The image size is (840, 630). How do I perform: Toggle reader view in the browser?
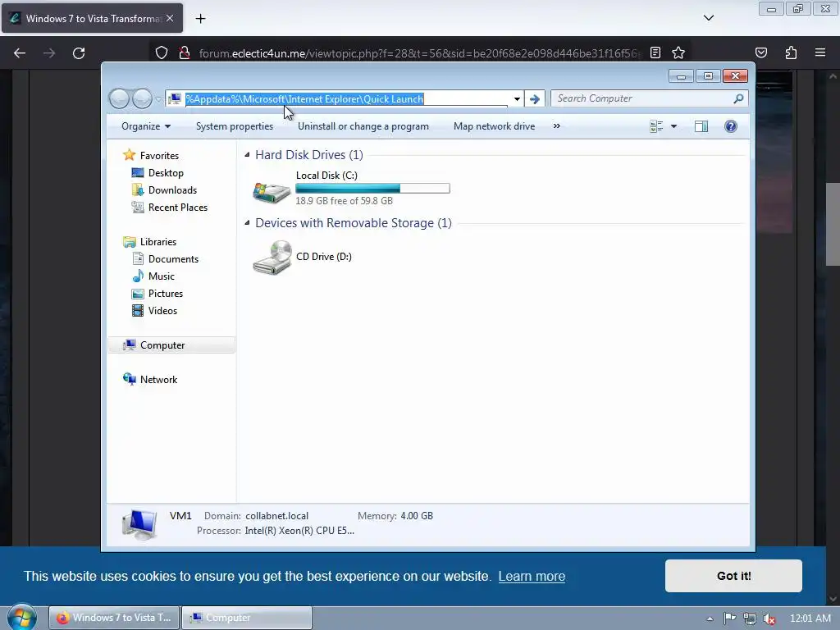pos(655,52)
